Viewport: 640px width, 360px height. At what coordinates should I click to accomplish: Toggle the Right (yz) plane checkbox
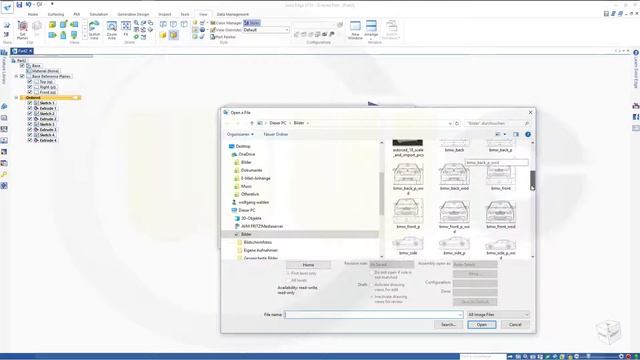(x=30, y=87)
